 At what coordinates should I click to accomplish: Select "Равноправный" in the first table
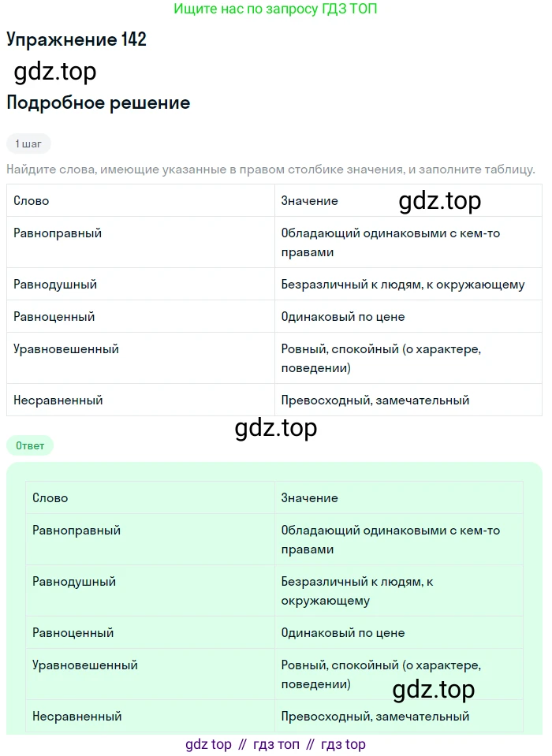[58, 233]
